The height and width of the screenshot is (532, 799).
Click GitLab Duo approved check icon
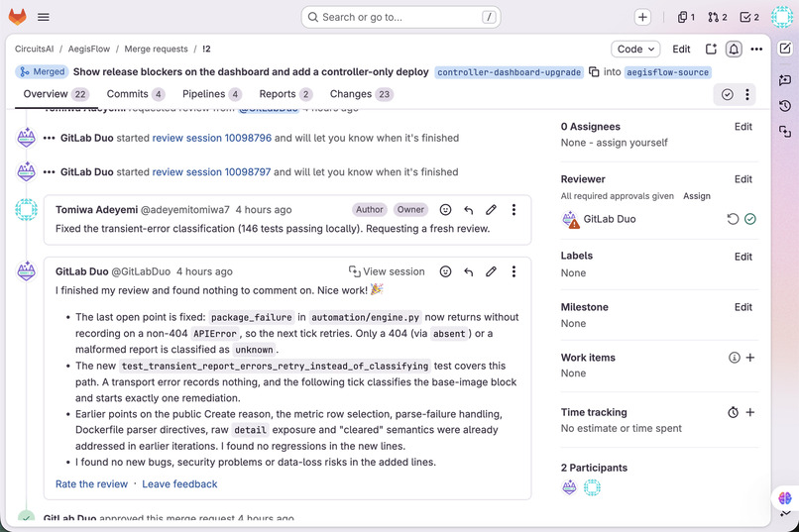(750, 219)
